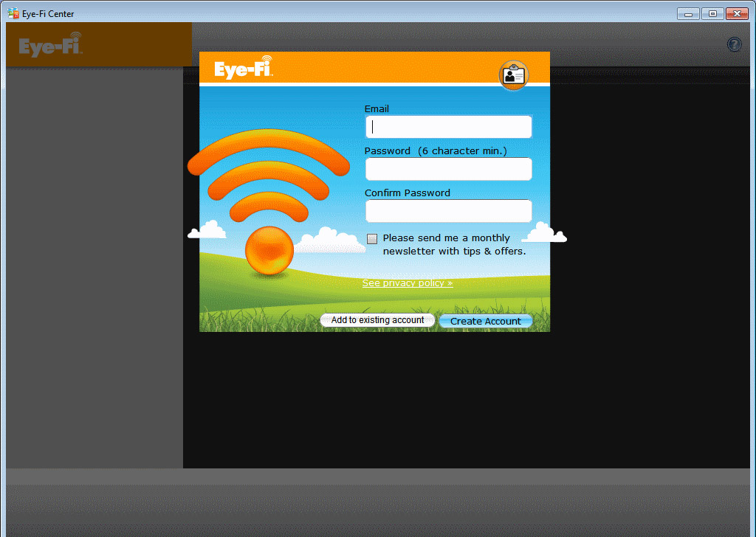Open help via question mark icon
This screenshot has height=537, width=756.
pyautogui.click(x=734, y=44)
